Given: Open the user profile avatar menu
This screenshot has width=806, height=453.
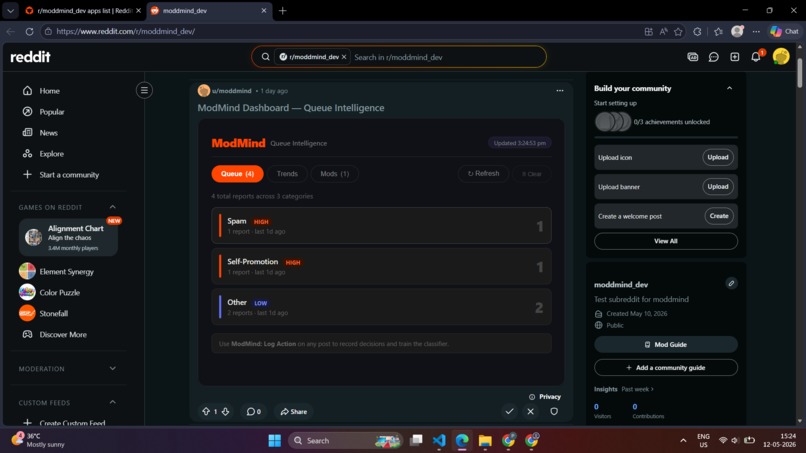Looking at the screenshot, I should click(781, 57).
